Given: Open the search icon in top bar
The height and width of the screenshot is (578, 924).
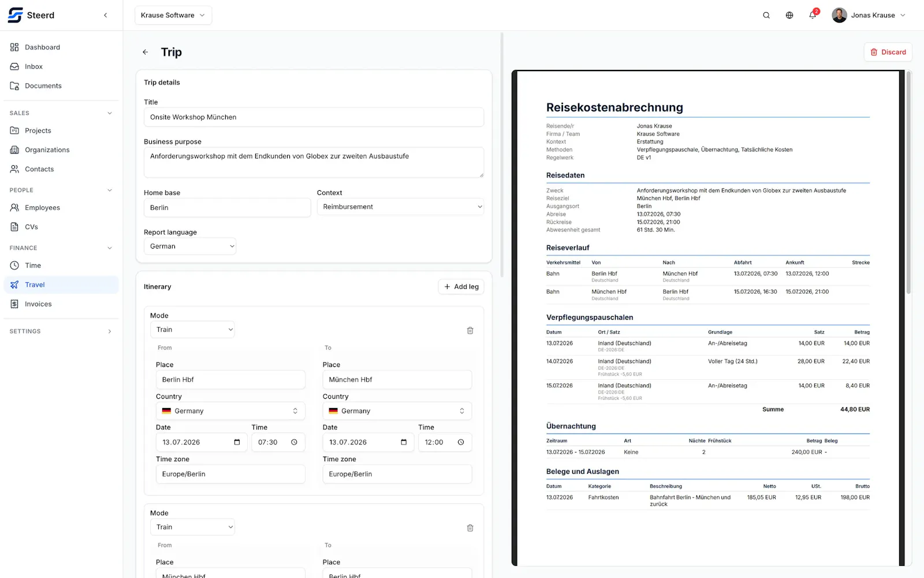Looking at the screenshot, I should coord(766,15).
